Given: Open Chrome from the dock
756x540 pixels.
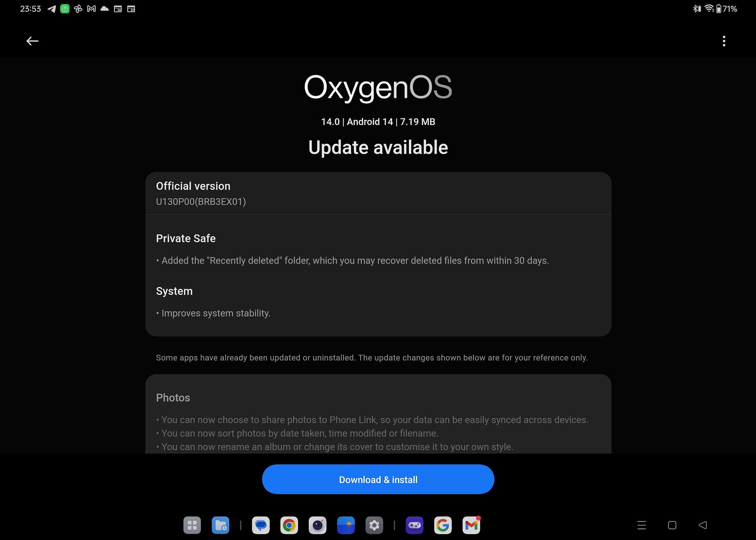Looking at the screenshot, I should click(x=289, y=525).
